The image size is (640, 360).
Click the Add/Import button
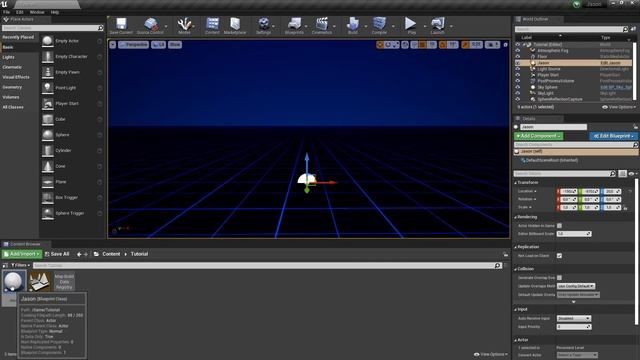click(22, 254)
